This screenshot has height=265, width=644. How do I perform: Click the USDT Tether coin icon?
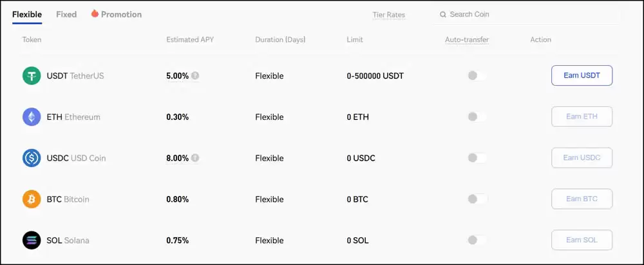pyautogui.click(x=32, y=76)
